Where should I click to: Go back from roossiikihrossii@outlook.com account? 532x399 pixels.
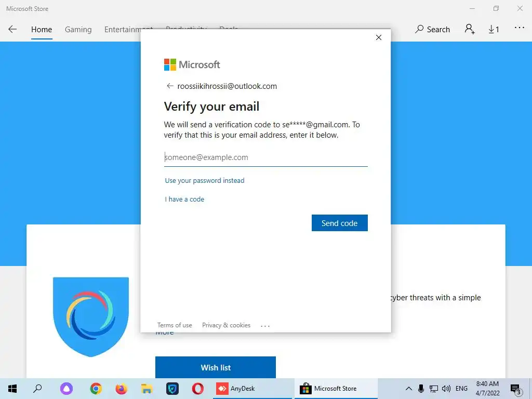[x=170, y=86]
